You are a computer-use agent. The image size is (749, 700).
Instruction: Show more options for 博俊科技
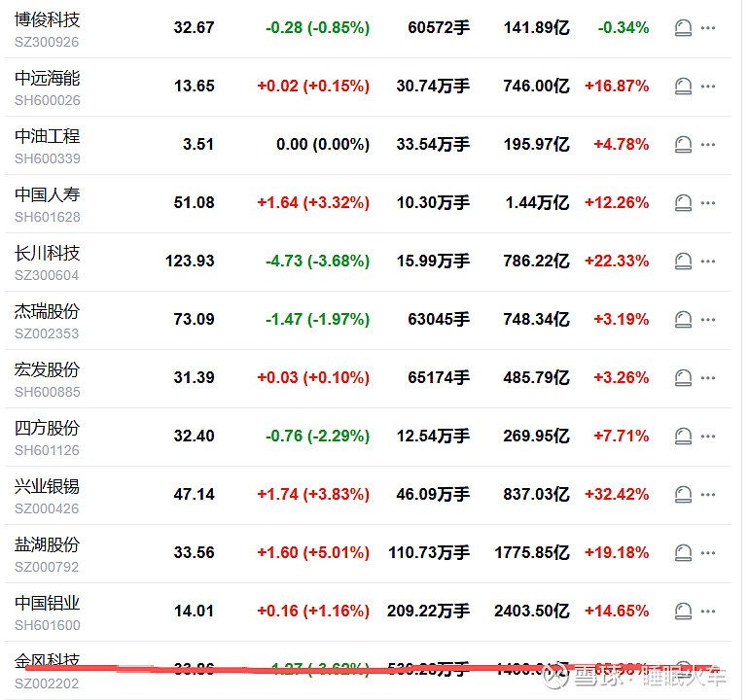(708, 28)
